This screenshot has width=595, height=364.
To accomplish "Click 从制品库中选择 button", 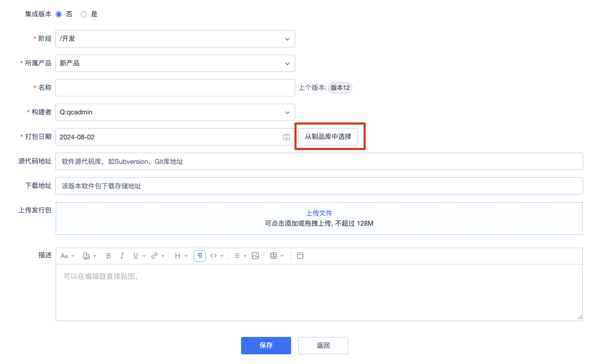I will point(328,136).
